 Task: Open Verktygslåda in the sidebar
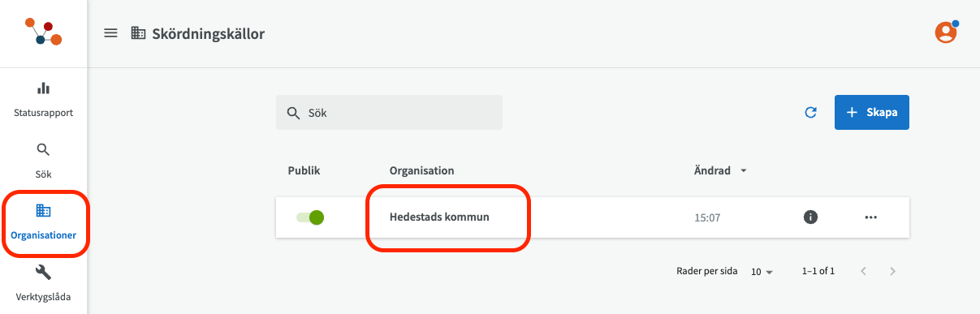(44, 283)
